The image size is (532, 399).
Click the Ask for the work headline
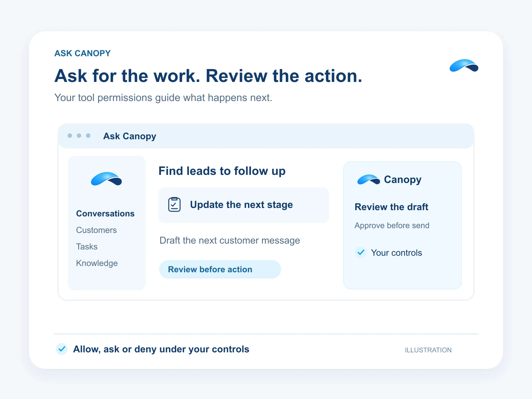[x=208, y=76]
